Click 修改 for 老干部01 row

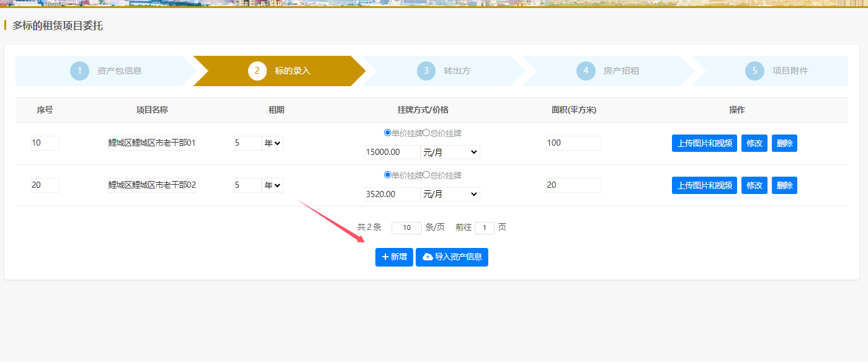point(754,143)
